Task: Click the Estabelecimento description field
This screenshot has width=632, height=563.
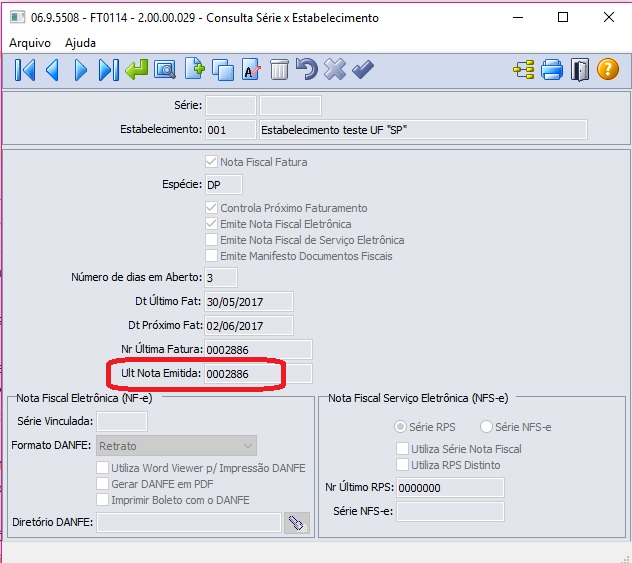Action: point(423,130)
